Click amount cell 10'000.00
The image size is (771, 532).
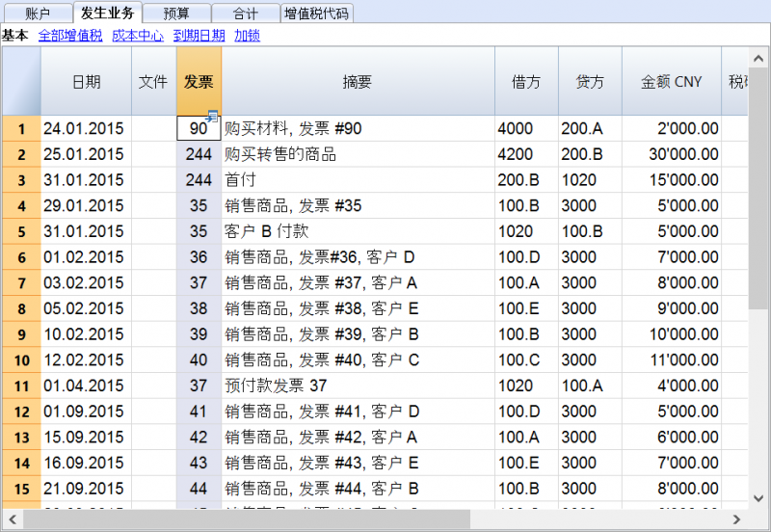coord(672,334)
